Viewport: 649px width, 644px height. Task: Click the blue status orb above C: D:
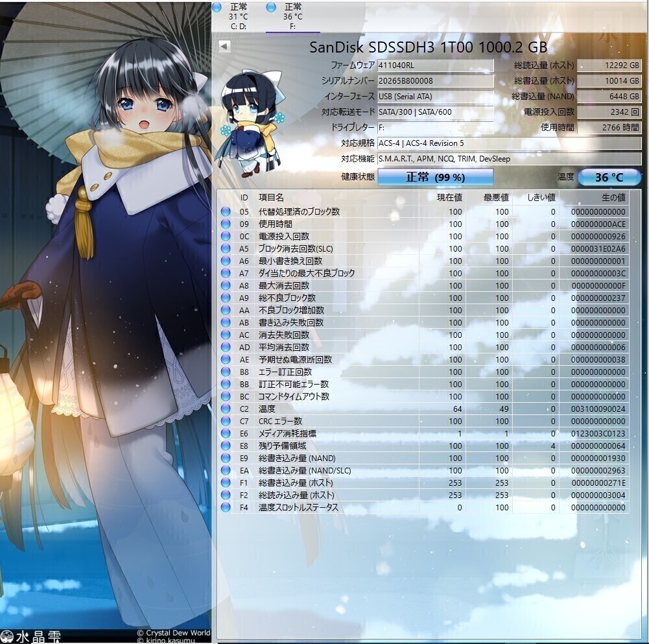(x=217, y=7)
